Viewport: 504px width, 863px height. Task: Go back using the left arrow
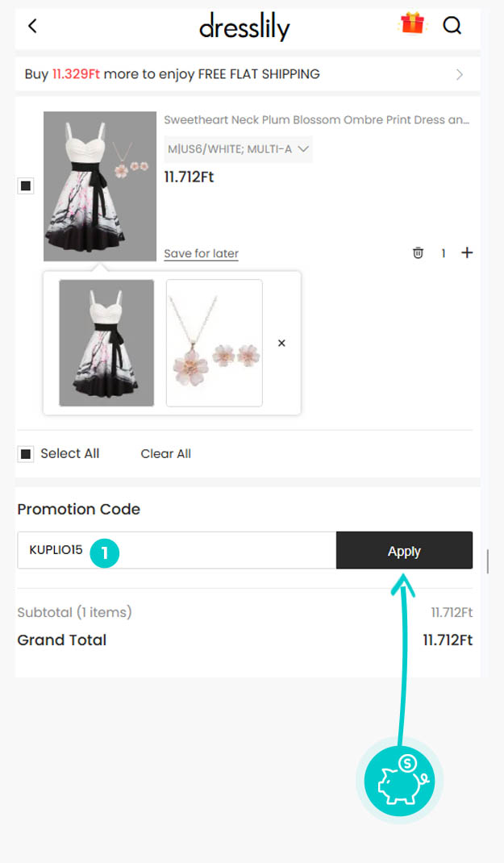click(x=32, y=25)
